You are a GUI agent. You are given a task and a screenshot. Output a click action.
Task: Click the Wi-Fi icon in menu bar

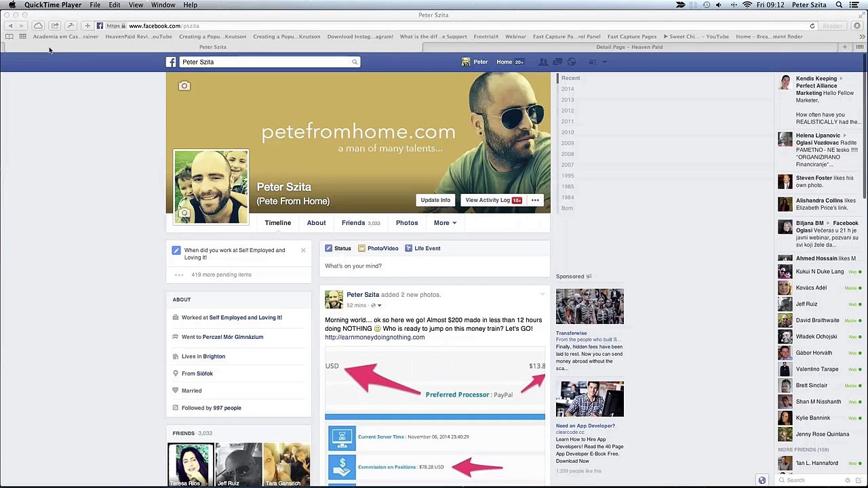click(x=747, y=5)
